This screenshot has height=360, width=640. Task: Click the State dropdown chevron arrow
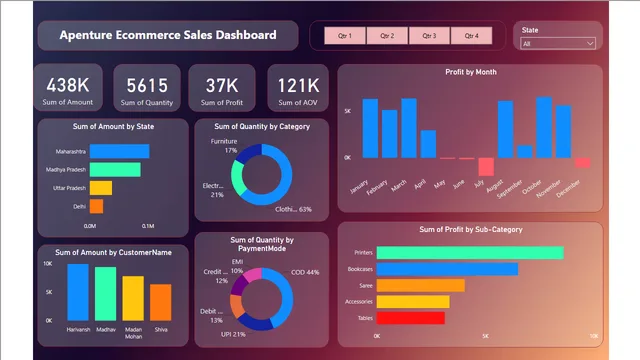[x=590, y=43]
